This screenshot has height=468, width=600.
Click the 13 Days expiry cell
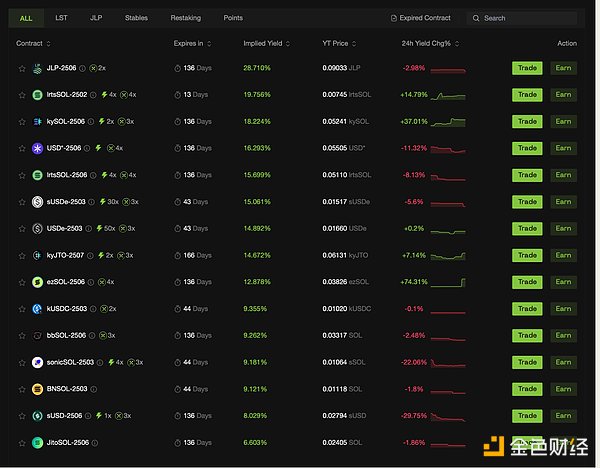[191, 95]
